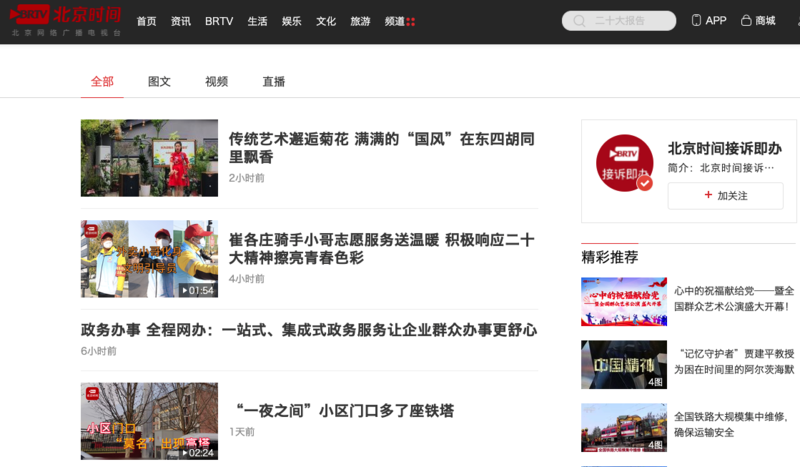This screenshot has height=467, width=800.
Task: Switch to the 图文 tab
Action: 159,82
